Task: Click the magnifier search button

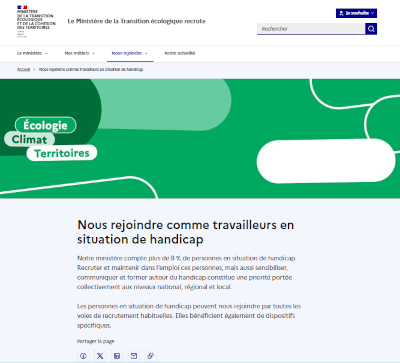Action: point(371,29)
